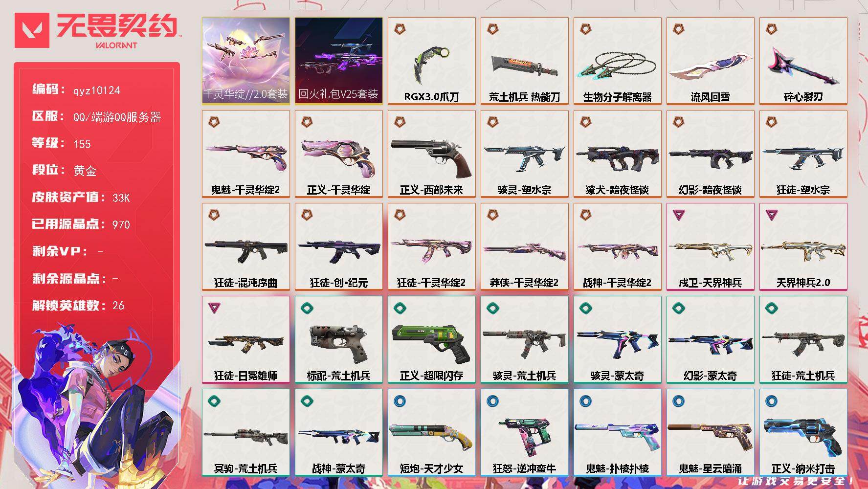Open the 回火礼包V25套装 bundle thumbnail
This screenshot has height=489, width=868.
339,61
